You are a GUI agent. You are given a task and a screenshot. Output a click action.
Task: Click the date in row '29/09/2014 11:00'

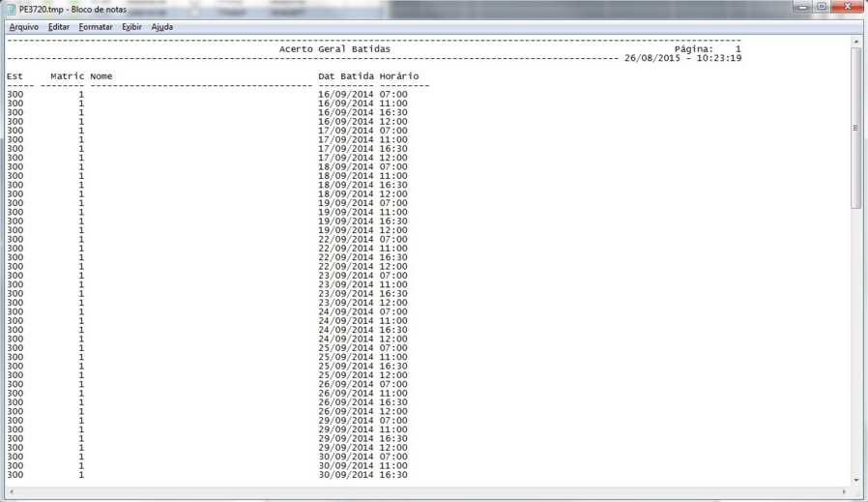[x=346, y=429]
